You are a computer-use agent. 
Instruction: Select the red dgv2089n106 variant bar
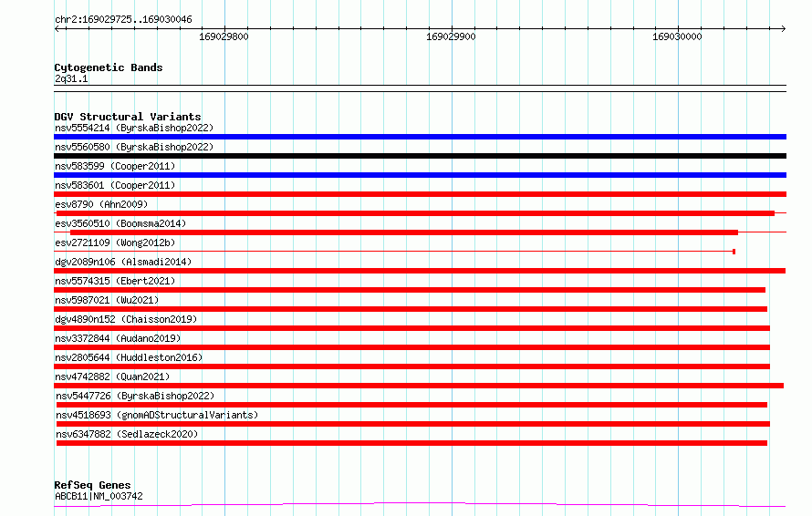420,271
